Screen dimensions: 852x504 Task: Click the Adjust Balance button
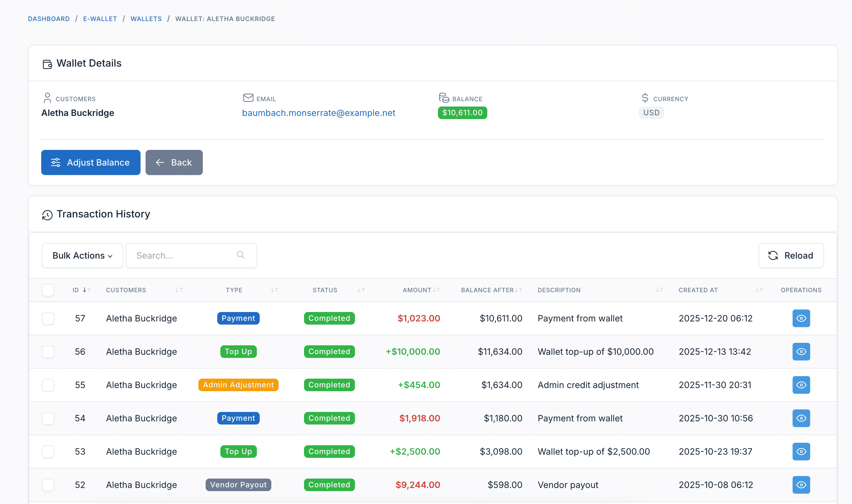point(91,162)
